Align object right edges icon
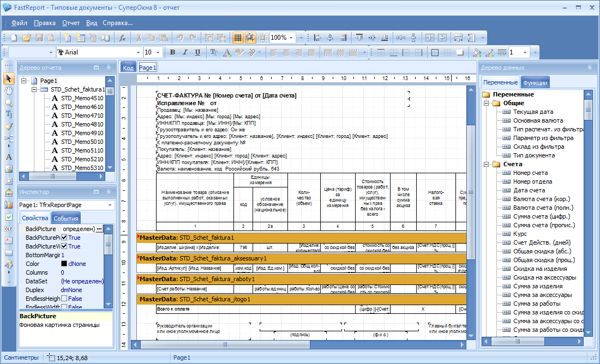Image resolution: width=600 pixels, height=364 pixels. click(343, 38)
